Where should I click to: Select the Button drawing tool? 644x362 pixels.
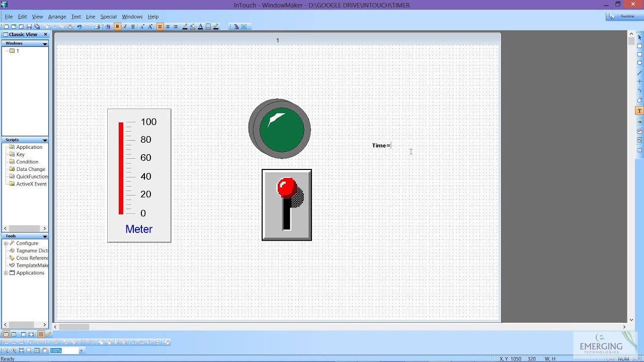coord(639,150)
